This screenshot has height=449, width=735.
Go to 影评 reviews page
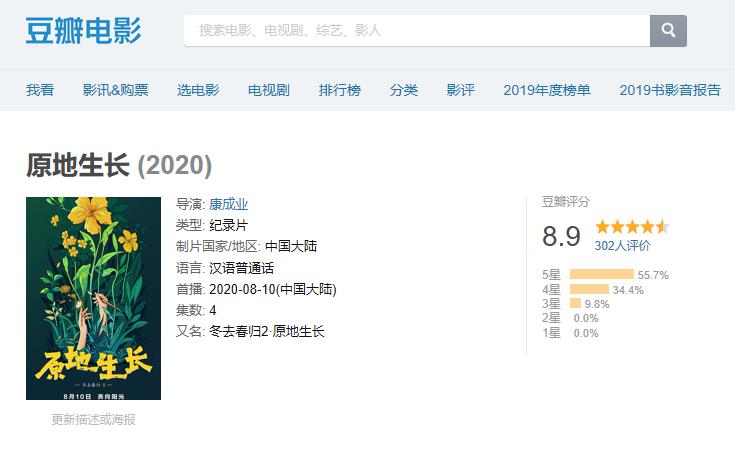pos(460,90)
